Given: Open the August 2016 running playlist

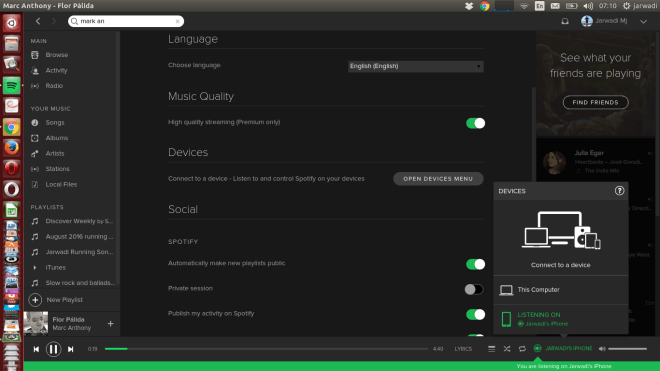Looking at the screenshot, I should click(x=79, y=237).
